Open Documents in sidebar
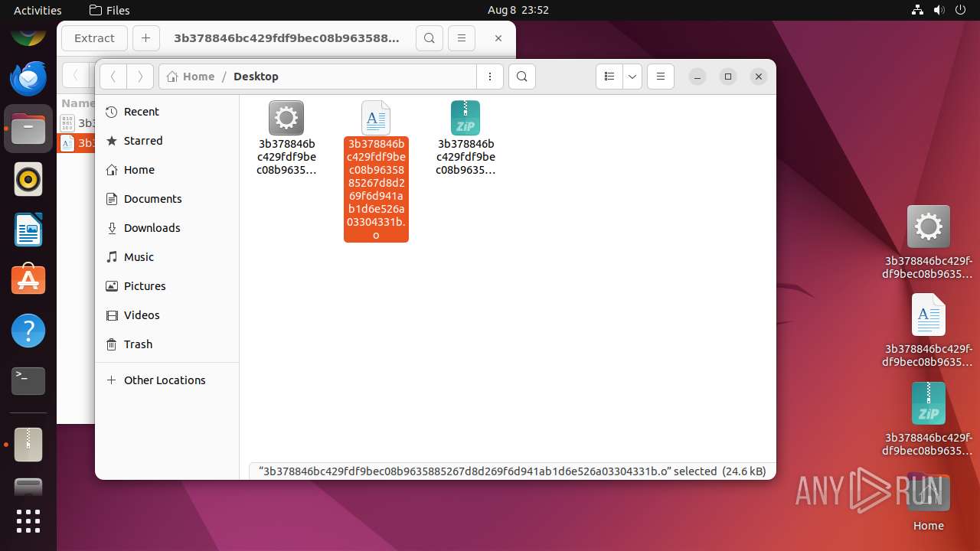980x551 pixels. [x=167, y=199]
